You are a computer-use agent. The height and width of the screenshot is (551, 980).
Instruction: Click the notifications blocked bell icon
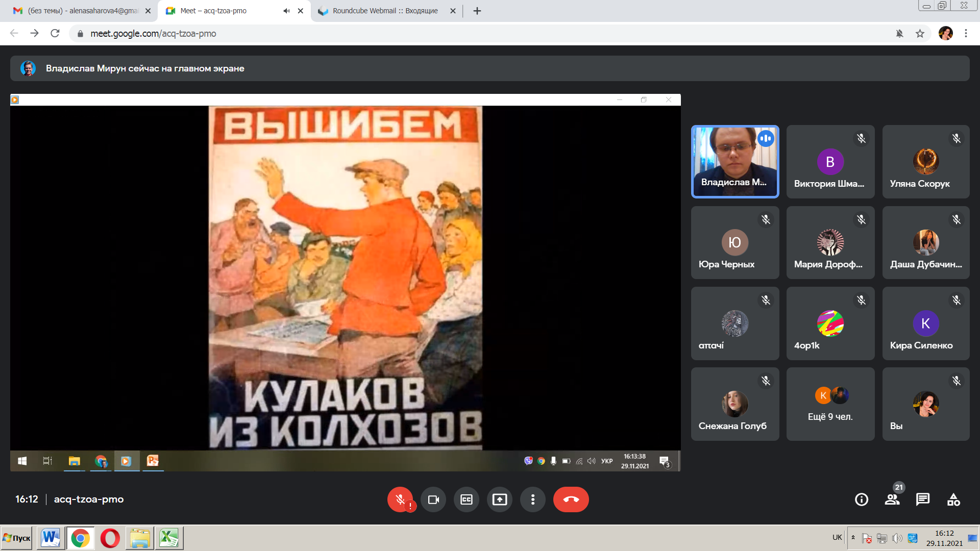pyautogui.click(x=899, y=34)
